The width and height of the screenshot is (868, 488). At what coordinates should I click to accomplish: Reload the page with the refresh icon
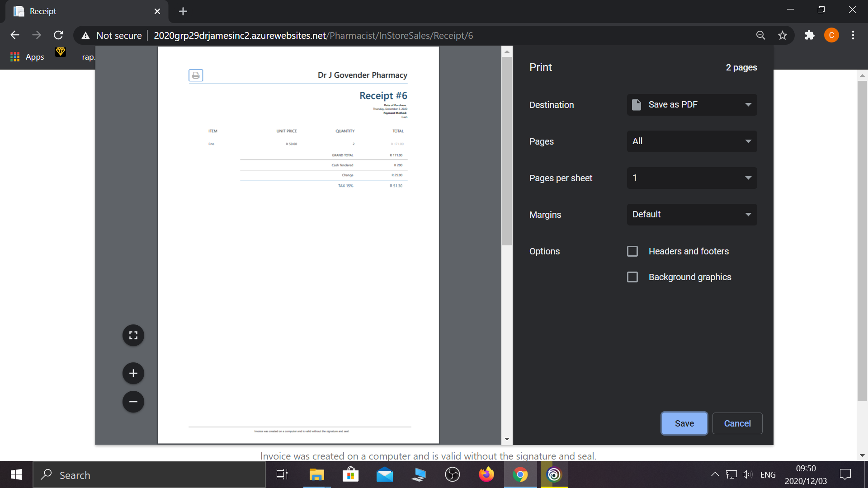click(58, 35)
